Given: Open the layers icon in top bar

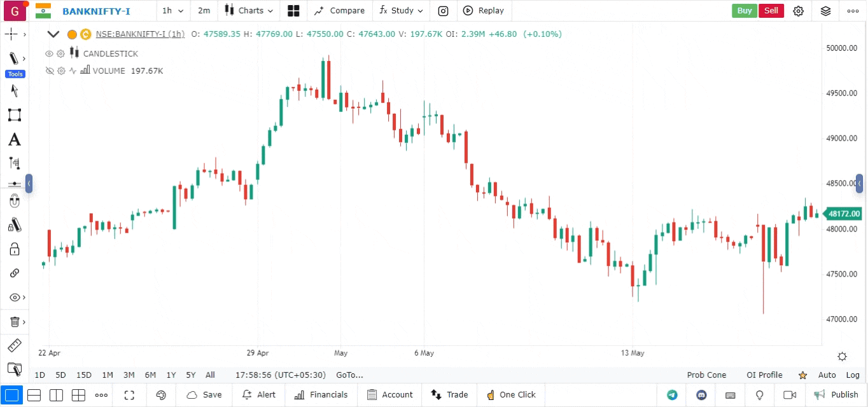Looking at the screenshot, I should point(825,11).
